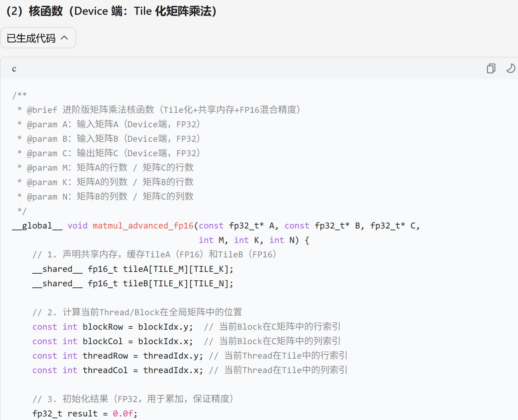Click the threadRow declaration line
The height and width of the screenshot is (420, 518).
[x=190, y=356]
